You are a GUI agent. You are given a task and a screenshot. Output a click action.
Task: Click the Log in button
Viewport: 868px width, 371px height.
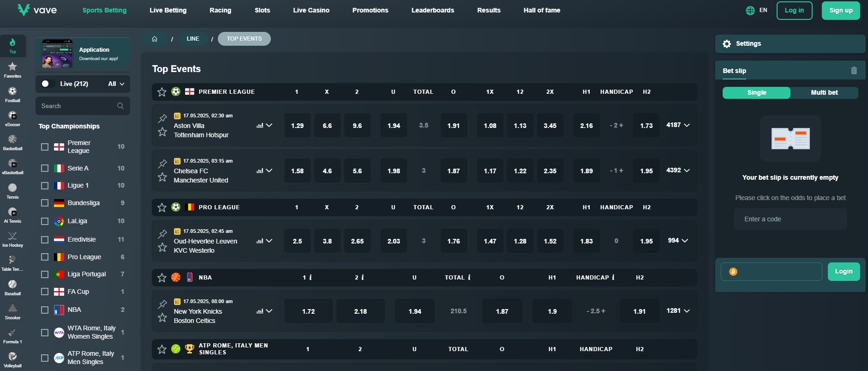point(794,10)
